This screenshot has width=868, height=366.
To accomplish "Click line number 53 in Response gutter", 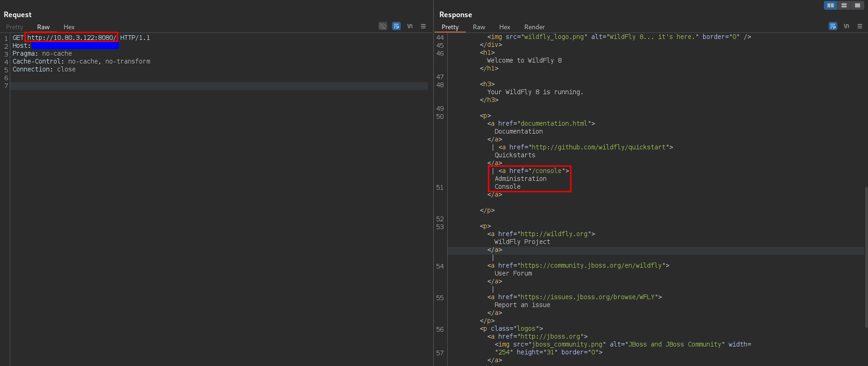I will [440, 227].
